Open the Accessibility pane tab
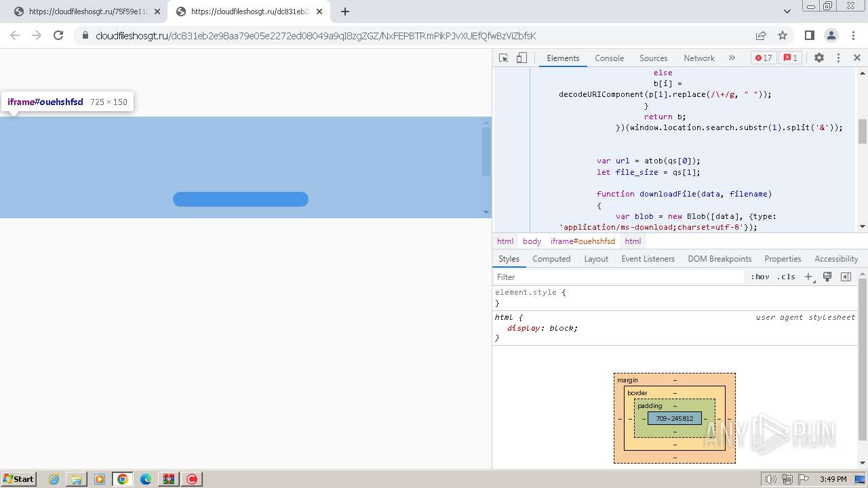The image size is (868, 488). [836, 259]
